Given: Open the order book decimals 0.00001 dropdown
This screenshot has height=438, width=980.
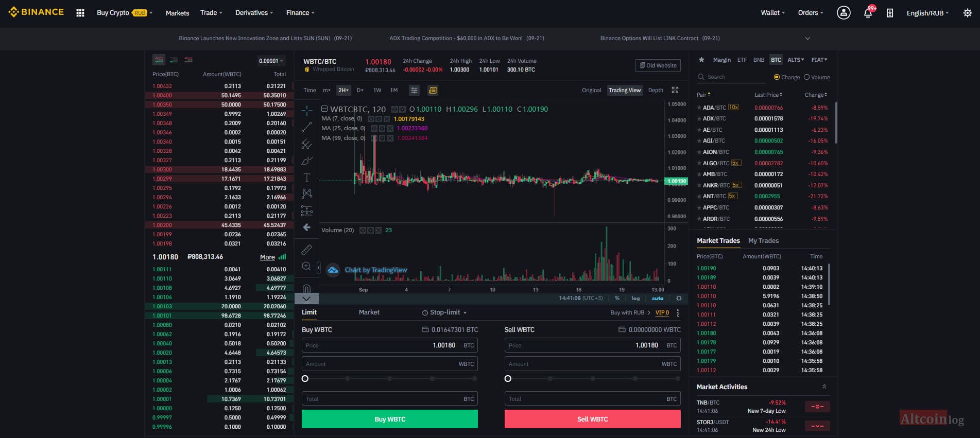Looking at the screenshot, I should [271, 61].
